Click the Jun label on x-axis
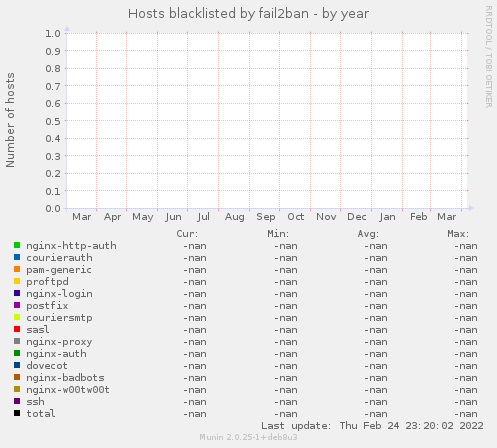Image resolution: width=497 pixels, height=448 pixels. tap(173, 217)
